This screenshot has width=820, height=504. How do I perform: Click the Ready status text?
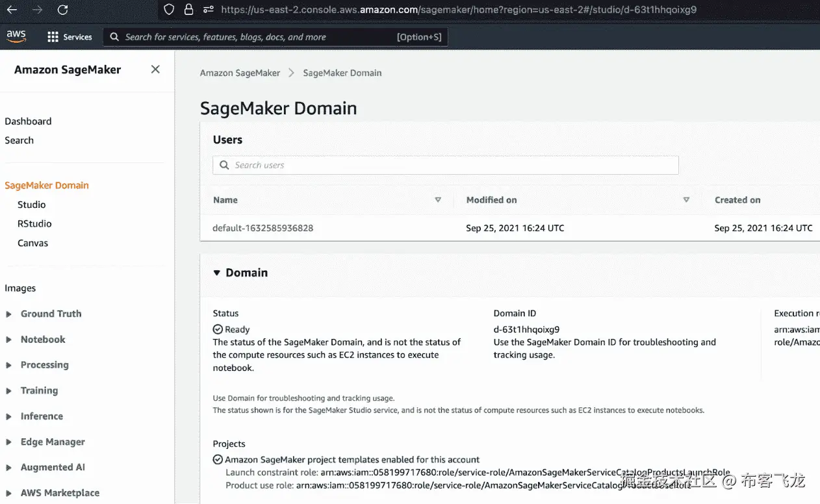237,329
